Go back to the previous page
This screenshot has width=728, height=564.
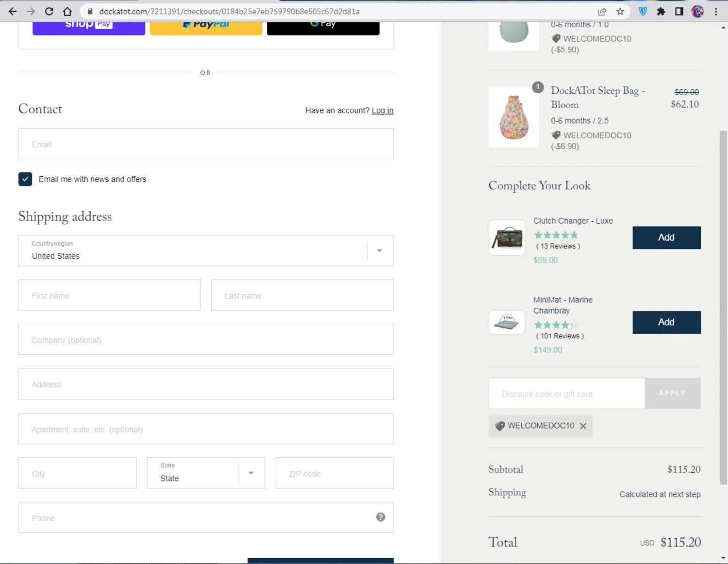pyautogui.click(x=13, y=11)
